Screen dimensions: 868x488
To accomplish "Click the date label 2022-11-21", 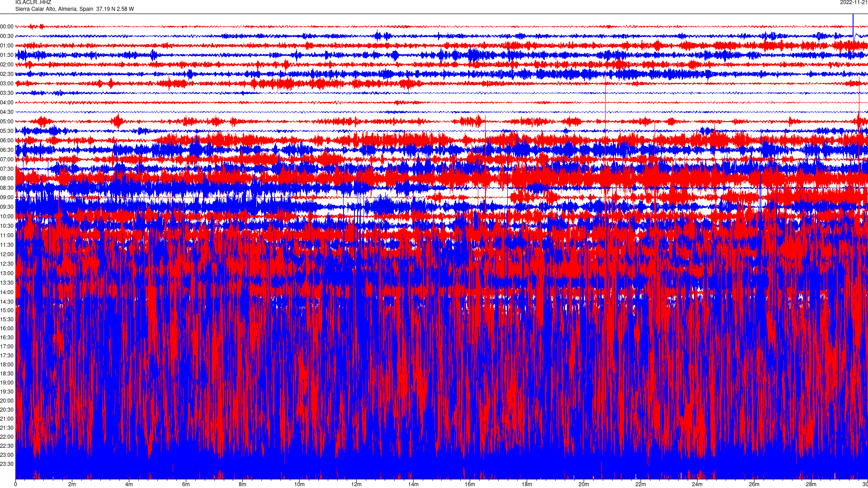I will tap(854, 3).
